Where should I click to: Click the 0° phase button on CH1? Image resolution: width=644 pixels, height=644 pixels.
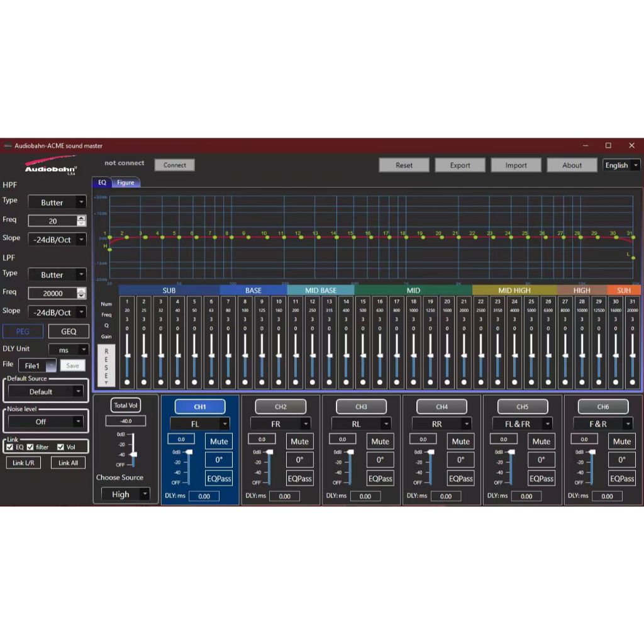pyautogui.click(x=218, y=460)
